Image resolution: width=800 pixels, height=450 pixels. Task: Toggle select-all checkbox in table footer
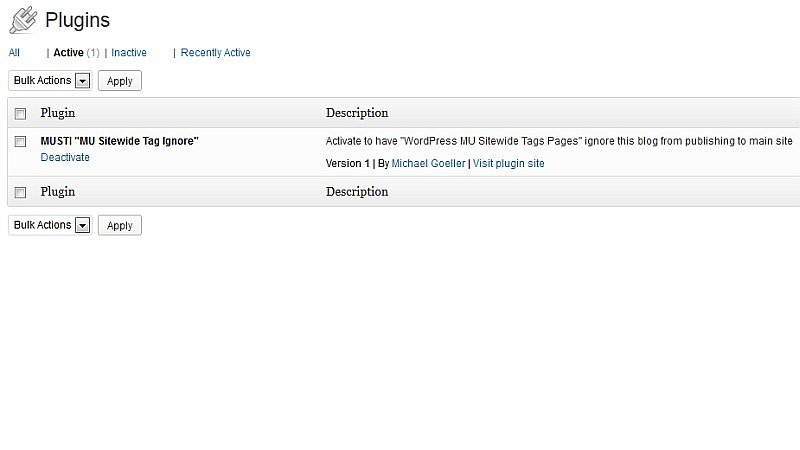[x=20, y=192]
